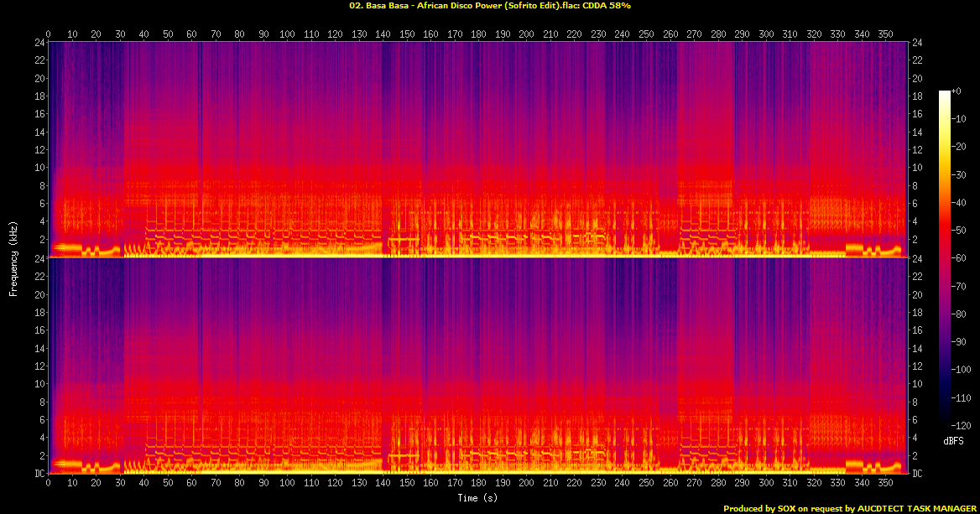980x514 pixels.
Task: Select the '-20' level on the dBFS scale
Action: pyautogui.click(x=959, y=147)
